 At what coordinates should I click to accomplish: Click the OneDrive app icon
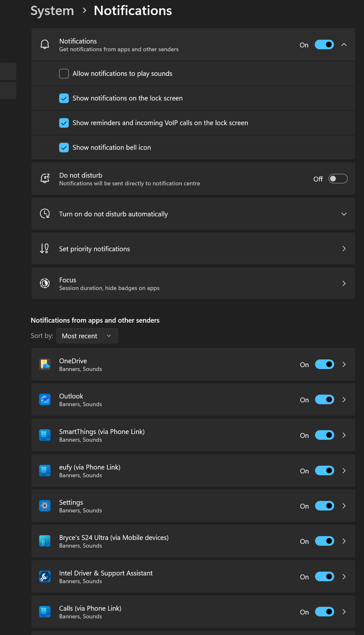[x=45, y=364]
